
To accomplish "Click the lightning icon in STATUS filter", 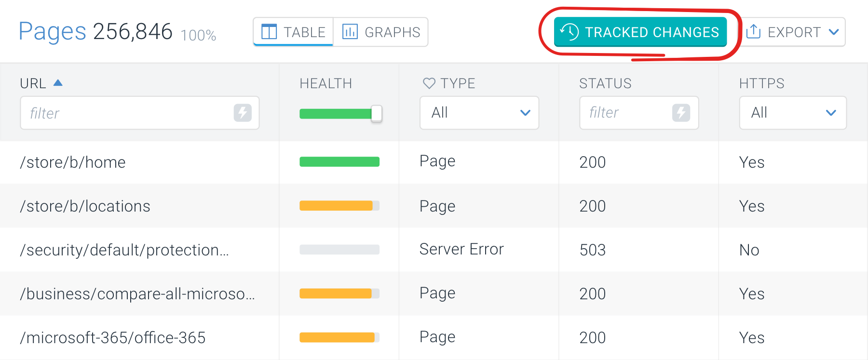I will click(681, 113).
